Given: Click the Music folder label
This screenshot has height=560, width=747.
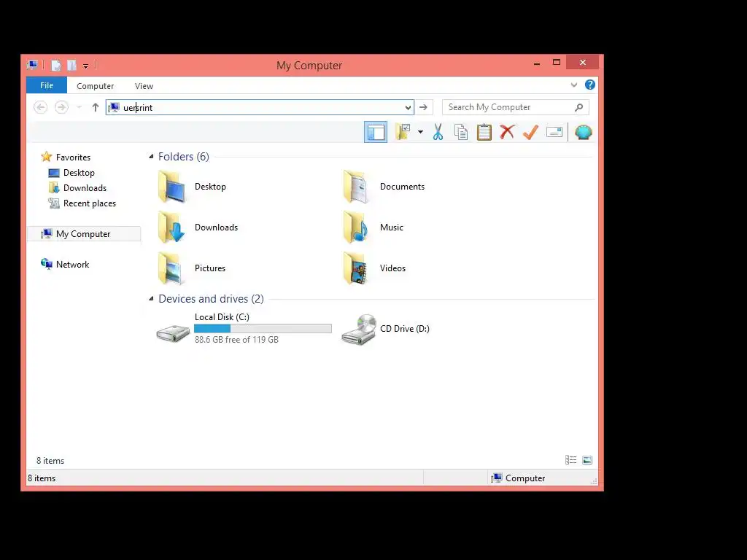Looking at the screenshot, I should coord(392,227).
